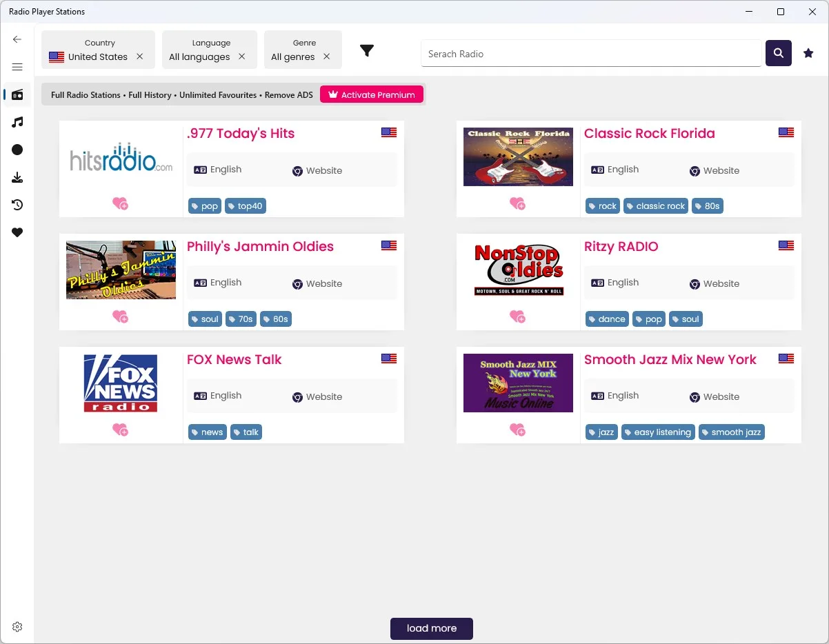Image resolution: width=829 pixels, height=644 pixels.
Task: Click the 60s tag
Action: pyautogui.click(x=276, y=319)
